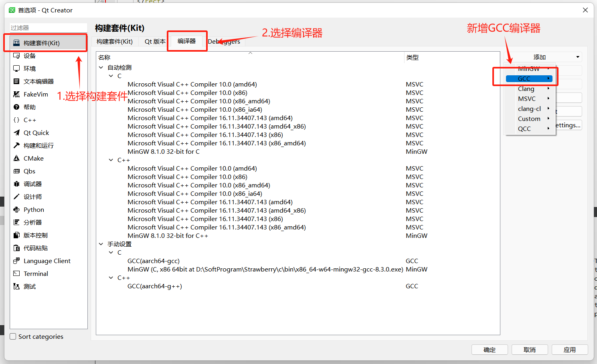Switch to the 编译器 compilers tab
Viewport: 597px width, 364px height.
tap(187, 41)
